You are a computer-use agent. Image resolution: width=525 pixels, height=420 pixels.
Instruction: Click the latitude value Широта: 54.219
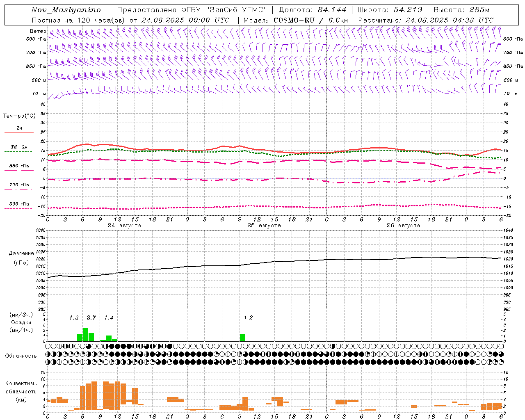(x=390, y=10)
